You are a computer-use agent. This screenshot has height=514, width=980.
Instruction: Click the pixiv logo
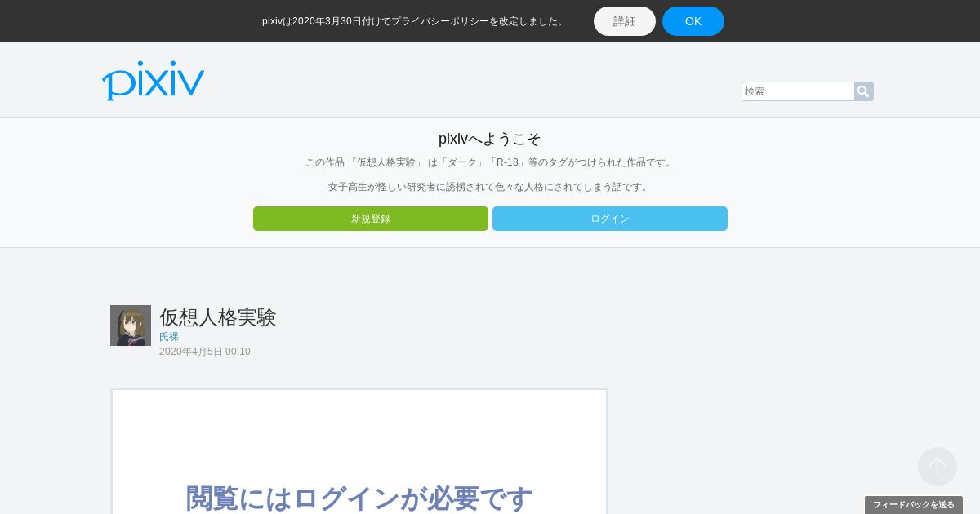(153, 81)
